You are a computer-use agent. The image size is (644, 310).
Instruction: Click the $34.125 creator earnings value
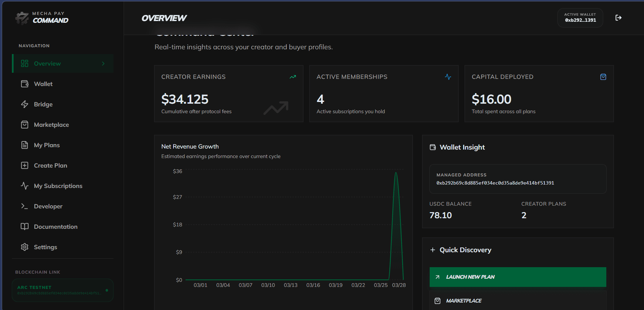point(185,99)
